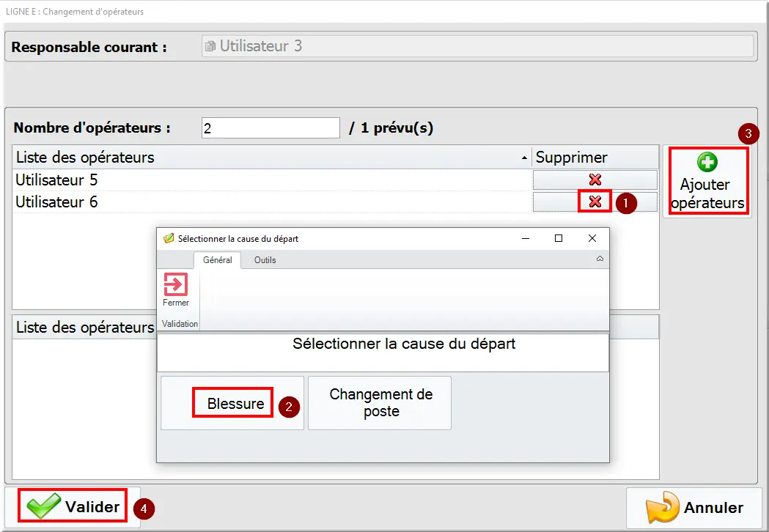The height and width of the screenshot is (532, 769).
Task: Click the Ajouter opérateurs button
Action: click(707, 181)
